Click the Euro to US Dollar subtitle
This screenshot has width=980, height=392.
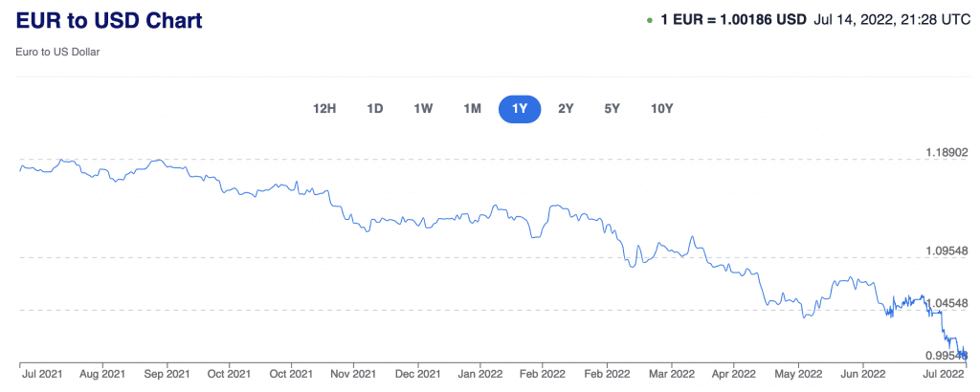58,52
